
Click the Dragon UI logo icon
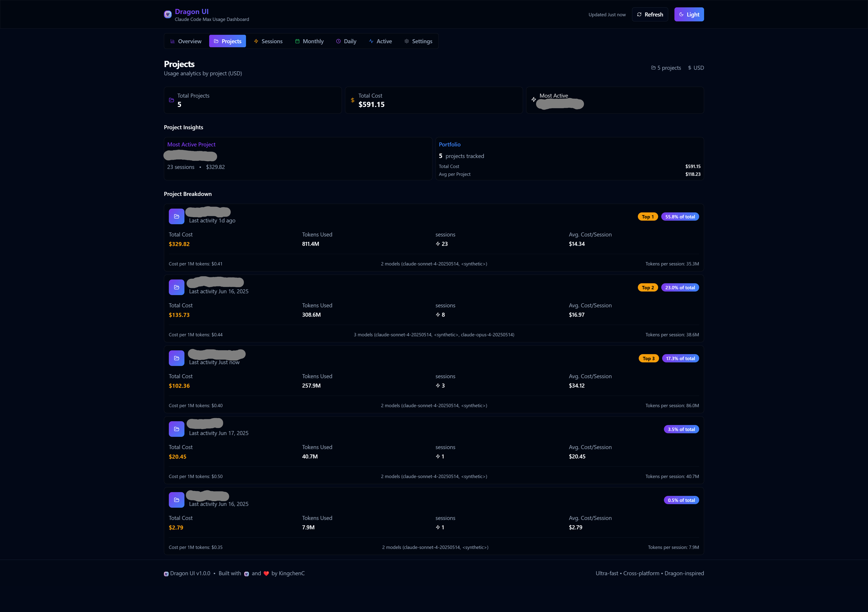(x=167, y=14)
